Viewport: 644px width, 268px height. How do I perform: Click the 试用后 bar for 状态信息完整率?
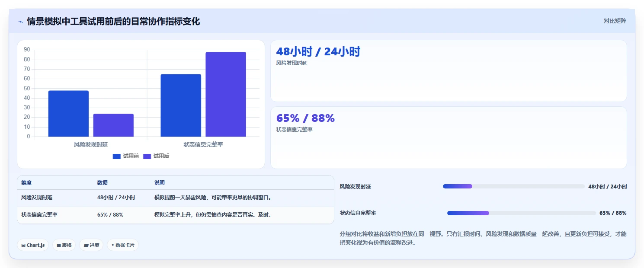[x=226, y=94]
